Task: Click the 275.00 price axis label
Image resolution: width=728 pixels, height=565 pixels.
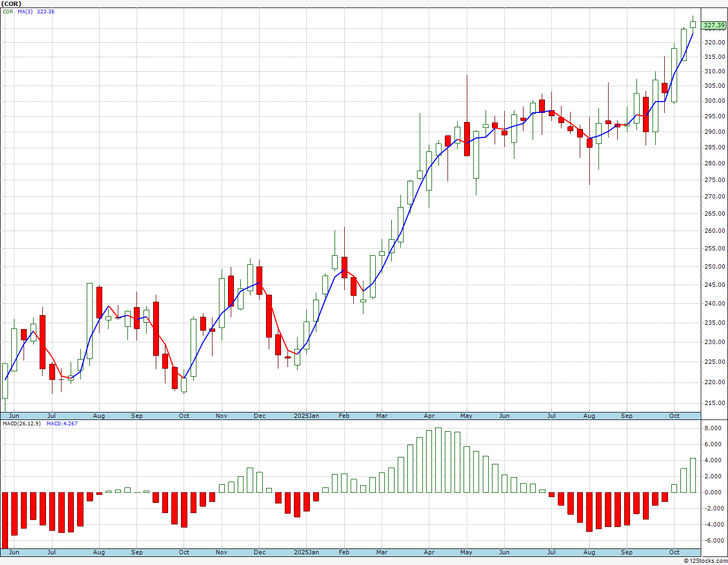Action: [715, 180]
